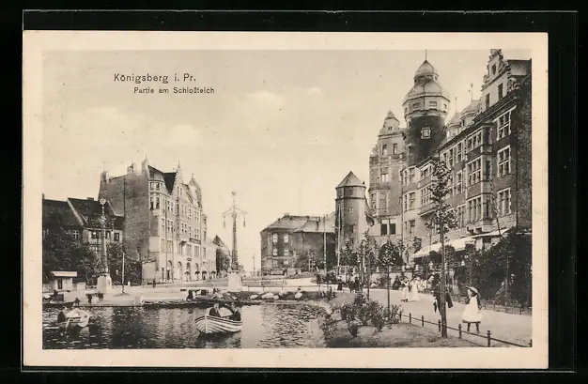Viewport: 588px width, 384px height.
Task: Click the woman in white dress on path
Action: [x=471, y=309]
